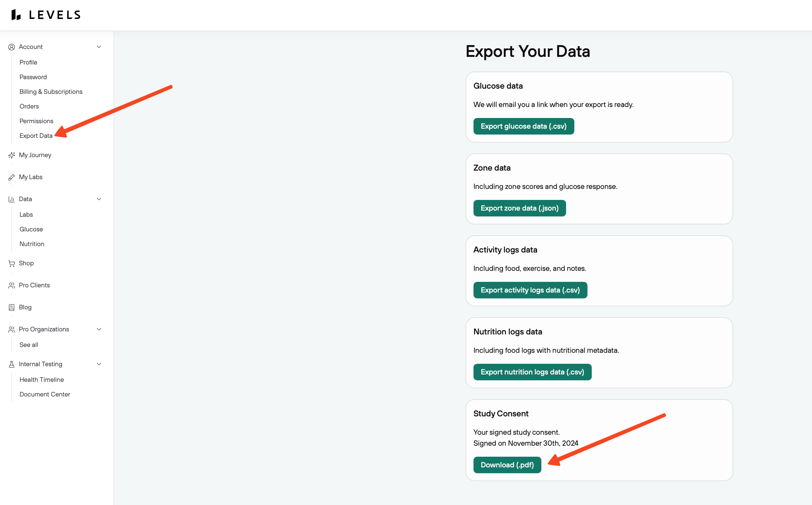812x505 pixels.
Task: Click the Account user icon
Action: coord(12,47)
